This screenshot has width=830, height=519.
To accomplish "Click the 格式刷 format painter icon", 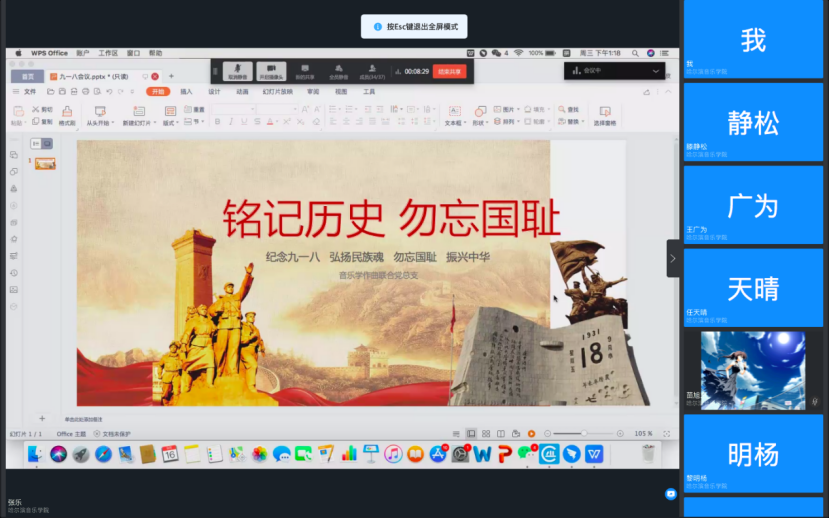I will (x=67, y=111).
